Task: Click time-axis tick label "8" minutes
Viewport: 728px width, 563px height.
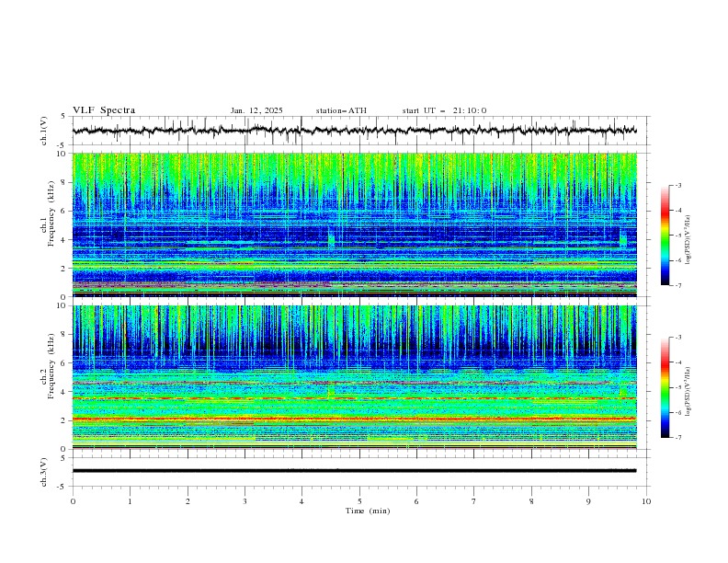Action: [531, 501]
